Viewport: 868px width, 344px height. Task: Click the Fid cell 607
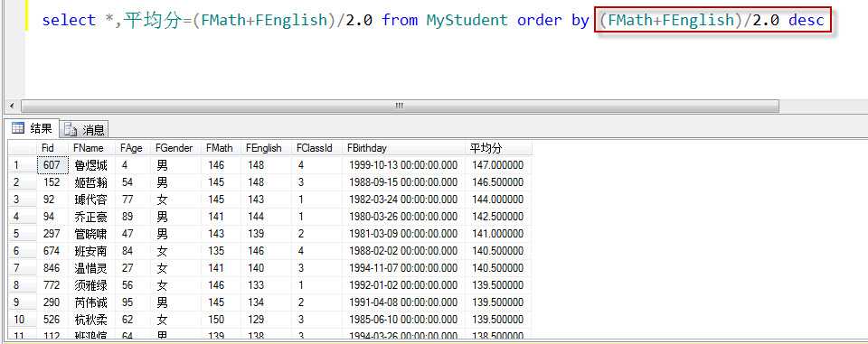coord(52,165)
